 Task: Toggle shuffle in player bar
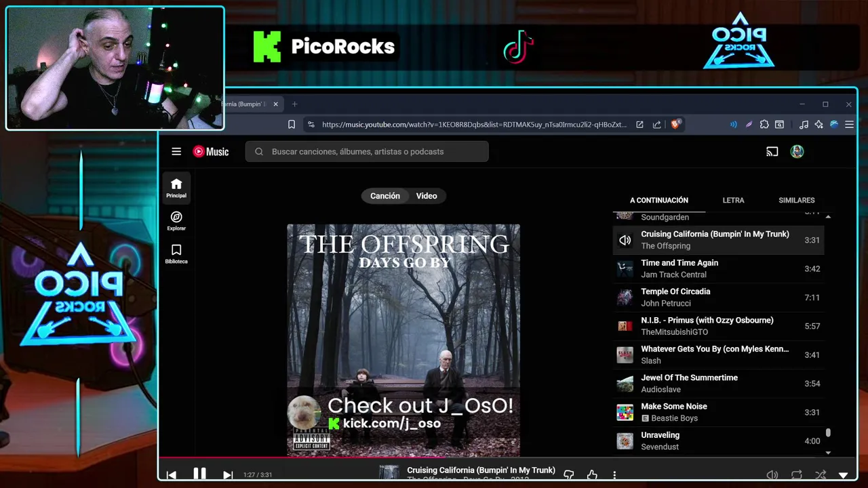coord(821,475)
